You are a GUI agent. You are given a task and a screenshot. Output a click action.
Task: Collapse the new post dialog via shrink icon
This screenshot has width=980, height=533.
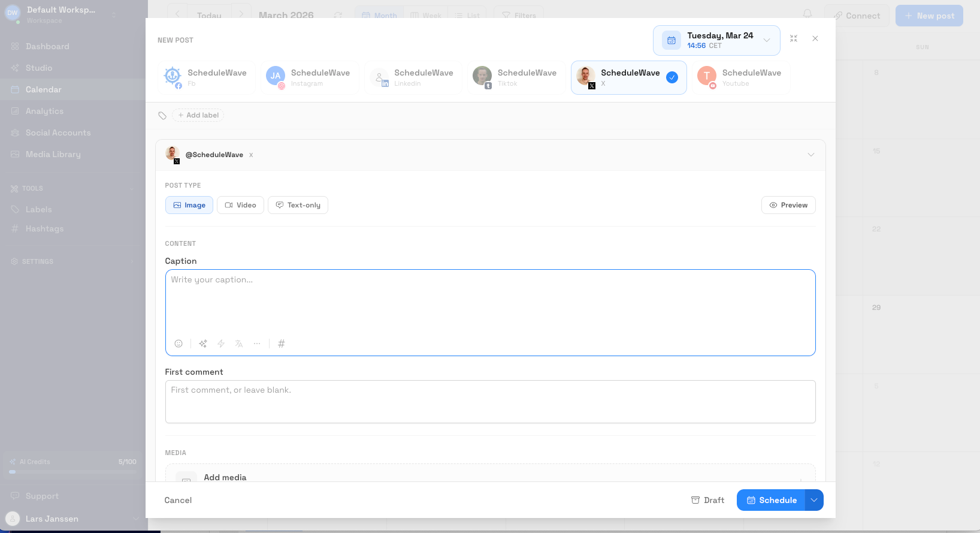794,38
